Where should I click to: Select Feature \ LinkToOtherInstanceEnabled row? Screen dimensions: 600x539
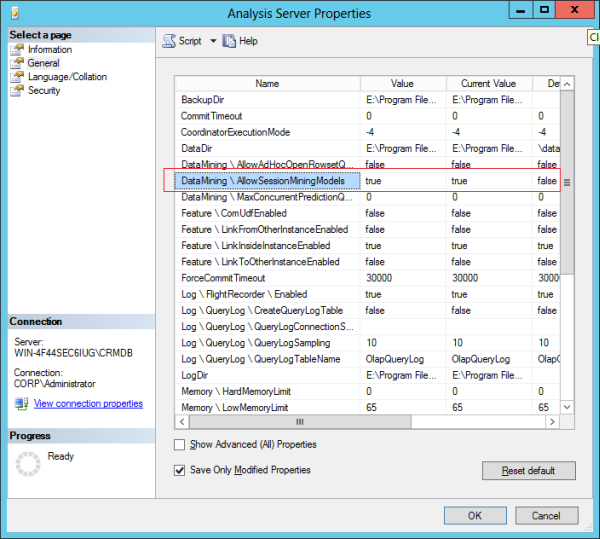(367, 262)
